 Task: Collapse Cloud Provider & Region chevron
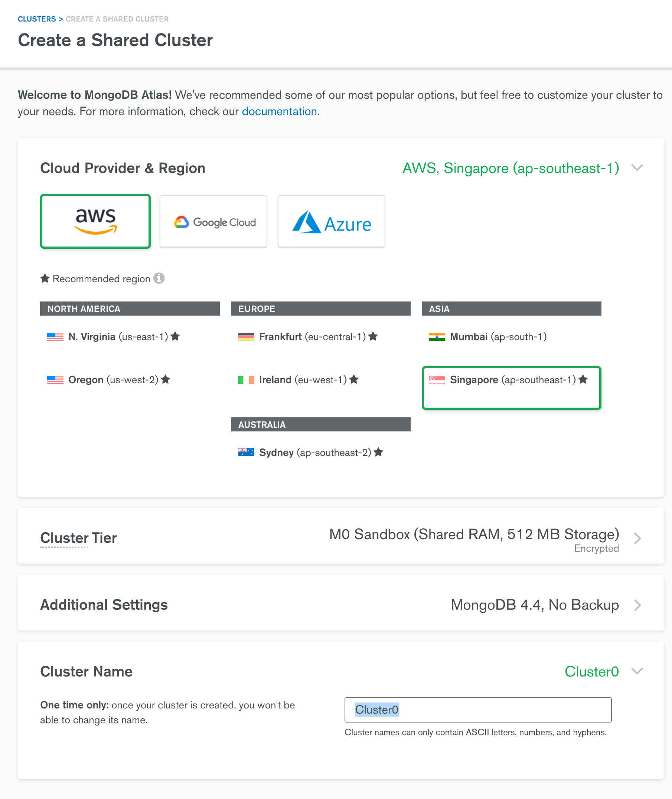tap(637, 168)
